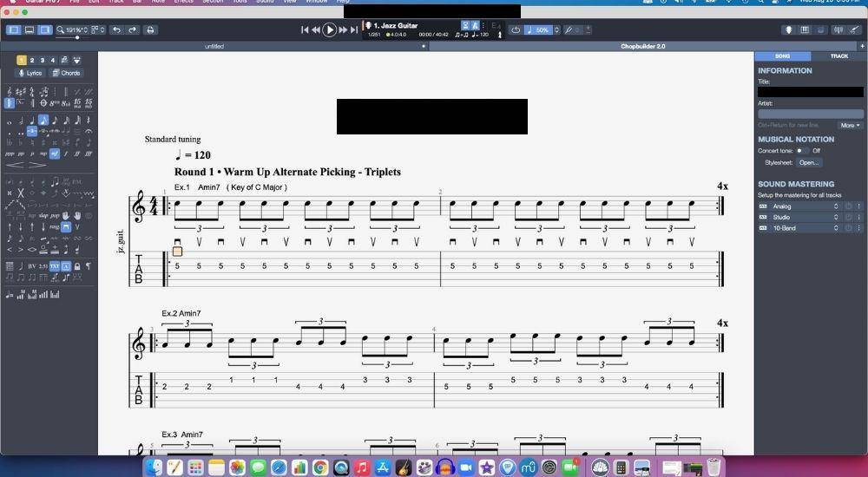The image size is (868, 477).
Task: Redo the last edit
Action: click(x=132, y=29)
